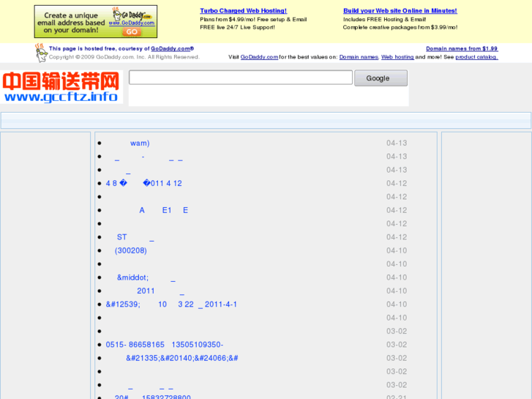Open the '20# 15832728800' article link
This screenshot has height=399, width=532.
(153, 398)
